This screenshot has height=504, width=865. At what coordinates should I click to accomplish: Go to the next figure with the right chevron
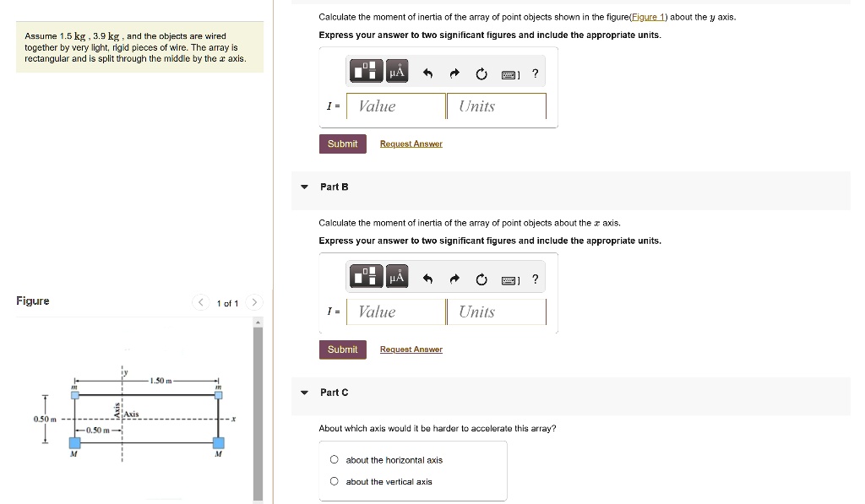pos(255,303)
